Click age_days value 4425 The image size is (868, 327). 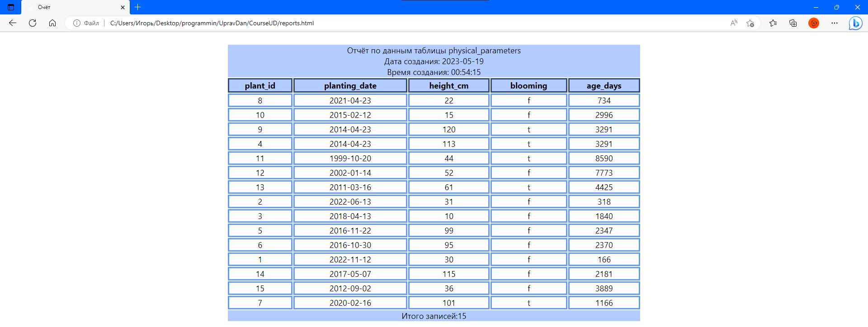(604, 187)
